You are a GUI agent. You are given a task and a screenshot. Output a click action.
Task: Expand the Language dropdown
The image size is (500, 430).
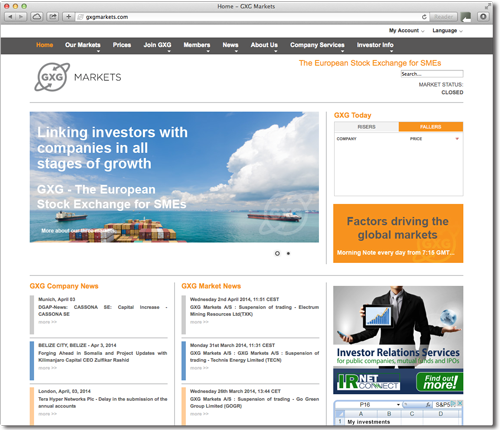447,31
